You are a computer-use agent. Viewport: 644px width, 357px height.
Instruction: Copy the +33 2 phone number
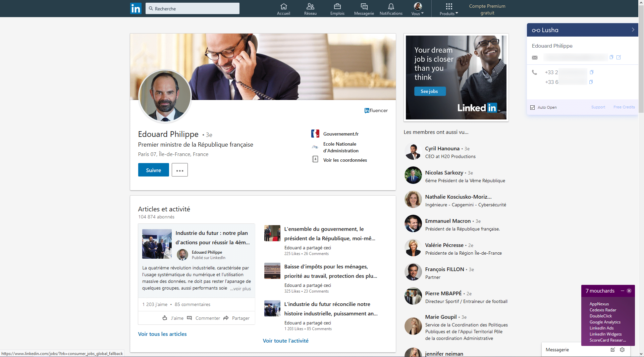pyautogui.click(x=592, y=72)
